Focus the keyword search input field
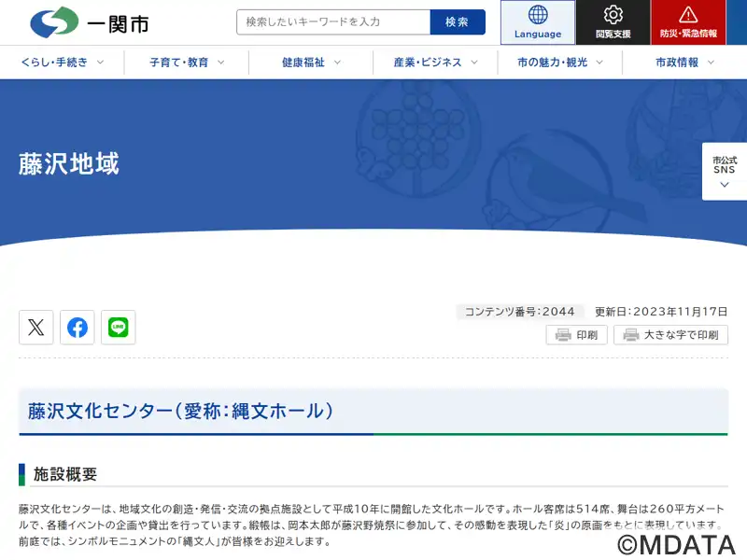Viewport: 747px width, 560px height. coord(333,21)
